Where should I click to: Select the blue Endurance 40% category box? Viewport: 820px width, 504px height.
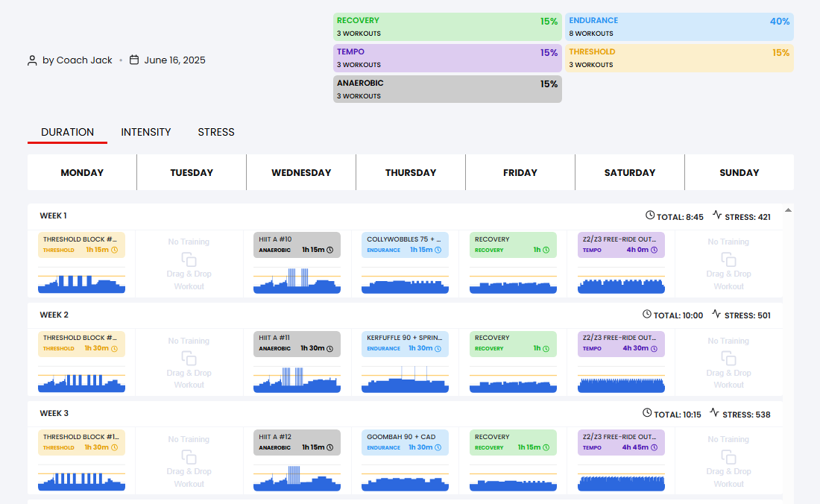tap(679, 27)
